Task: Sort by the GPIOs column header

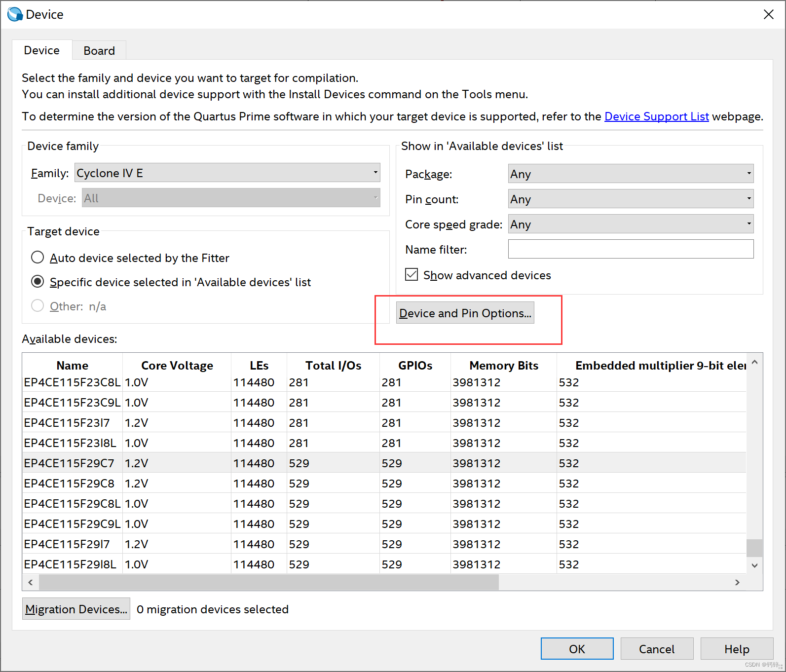Action: point(415,366)
